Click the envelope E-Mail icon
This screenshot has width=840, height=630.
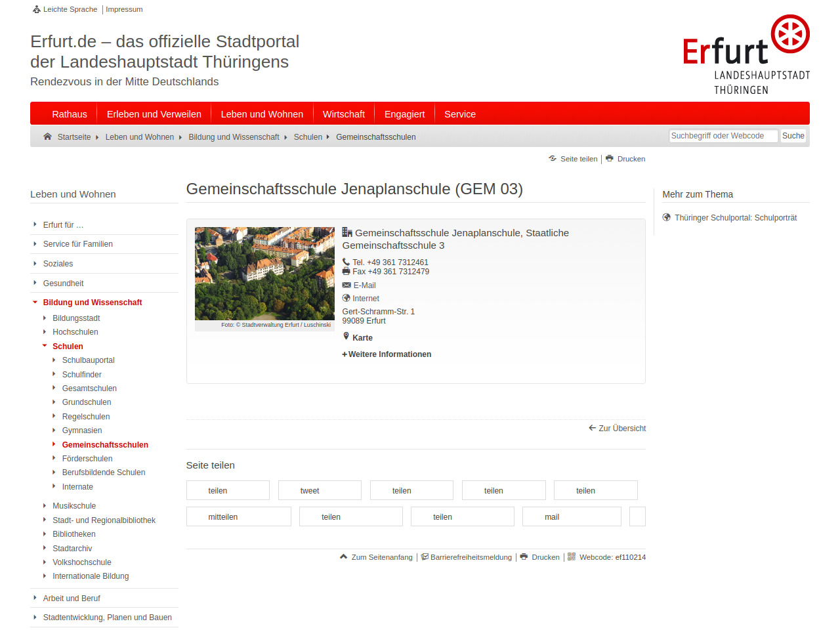click(x=346, y=285)
